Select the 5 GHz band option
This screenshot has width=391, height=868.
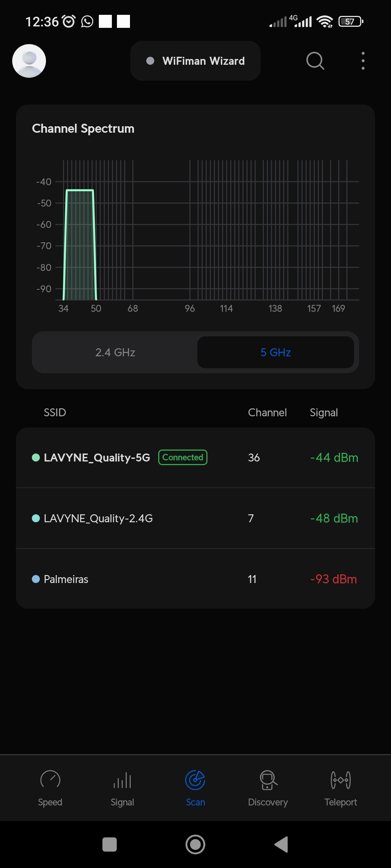(276, 352)
